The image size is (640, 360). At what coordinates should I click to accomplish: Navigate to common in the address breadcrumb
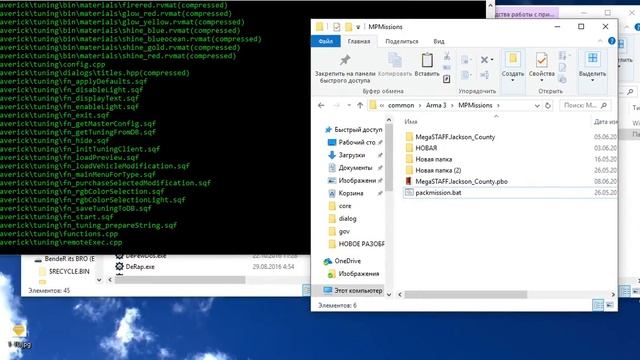click(401, 105)
